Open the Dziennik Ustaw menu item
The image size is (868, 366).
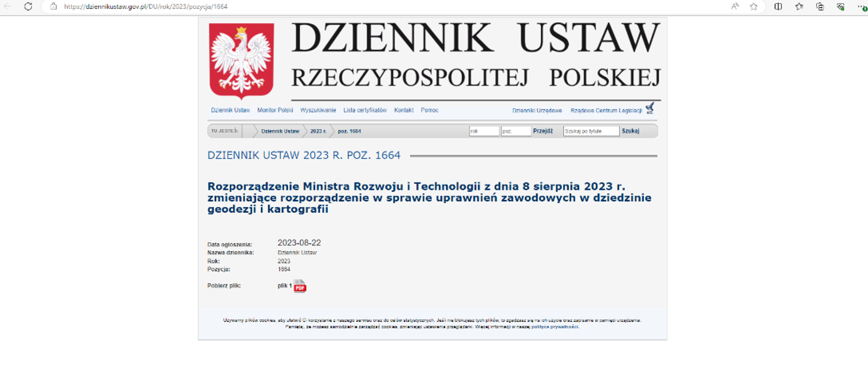230,110
